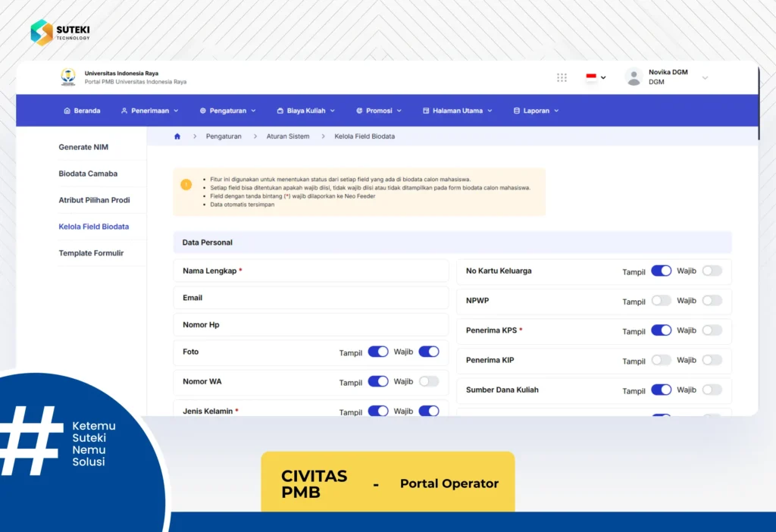The image size is (776, 532).
Task: Click the home breadcrumb icon
Action: coord(177,136)
